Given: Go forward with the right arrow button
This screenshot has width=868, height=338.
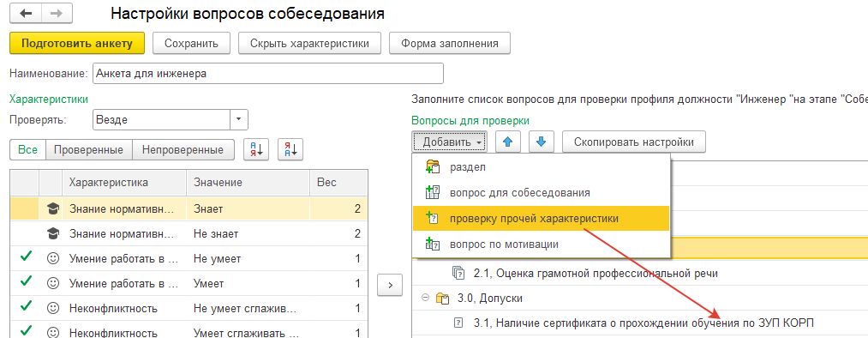Looking at the screenshot, I should tap(57, 14).
